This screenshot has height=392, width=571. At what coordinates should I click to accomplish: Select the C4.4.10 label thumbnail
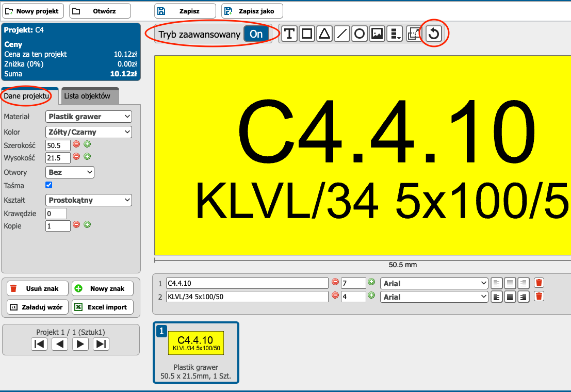pyautogui.click(x=196, y=342)
